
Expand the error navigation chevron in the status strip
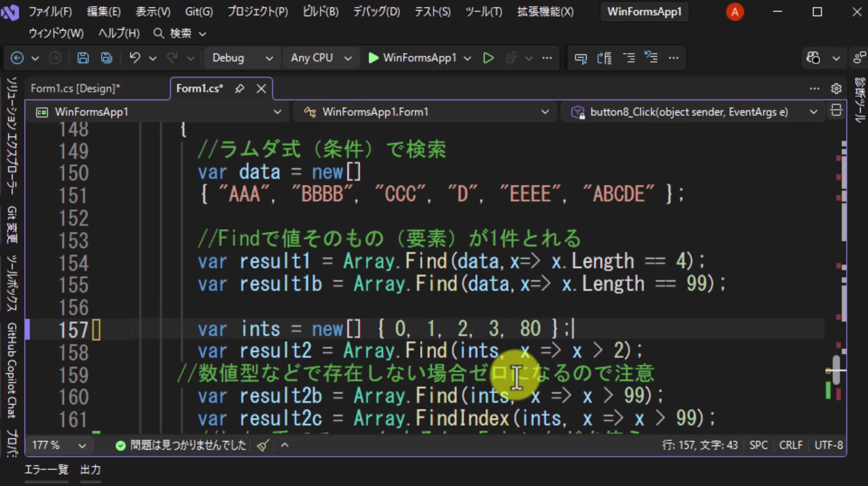(285, 445)
